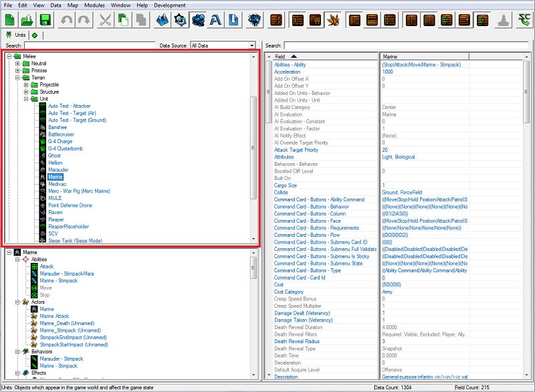Screen dimensions: 535x392
Task: Open the File menu
Action: coord(8,5)
